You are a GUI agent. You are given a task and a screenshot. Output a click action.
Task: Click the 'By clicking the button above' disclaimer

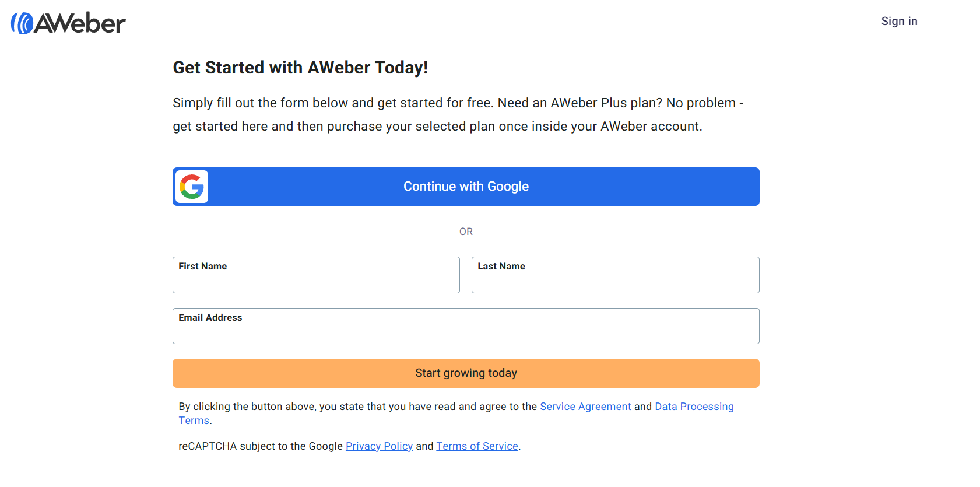pyautogui.click(x=357, y=407)
